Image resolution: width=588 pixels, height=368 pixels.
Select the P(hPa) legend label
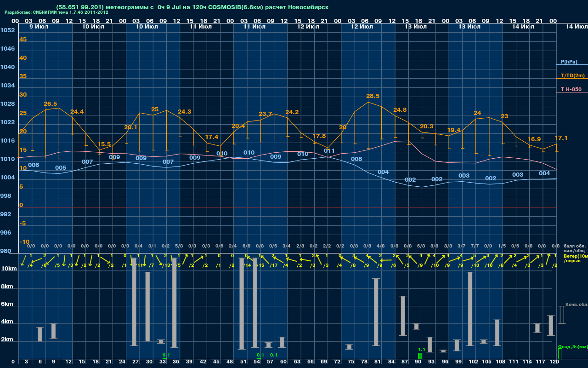569,62
